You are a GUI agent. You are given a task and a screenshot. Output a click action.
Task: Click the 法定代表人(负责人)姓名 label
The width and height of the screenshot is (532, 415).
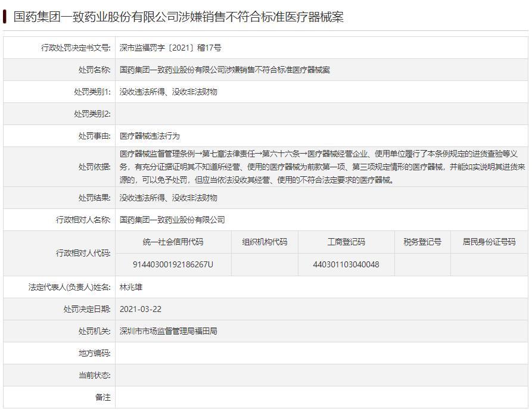point(69,287)
